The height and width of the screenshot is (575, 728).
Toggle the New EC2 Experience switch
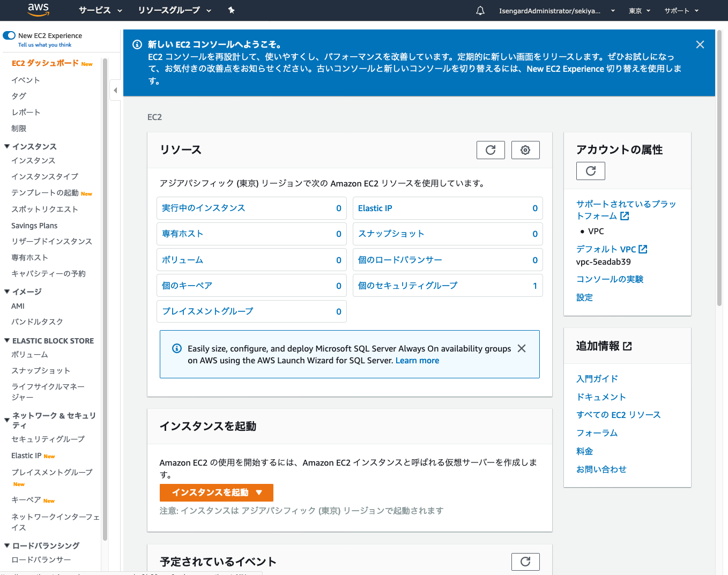coord(9,35)
